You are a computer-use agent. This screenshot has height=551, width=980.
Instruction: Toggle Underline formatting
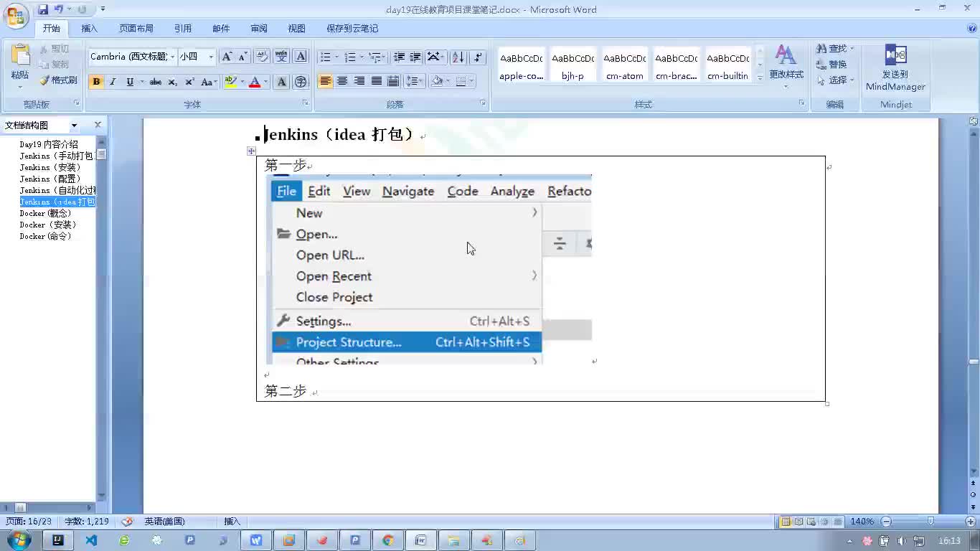130,82
